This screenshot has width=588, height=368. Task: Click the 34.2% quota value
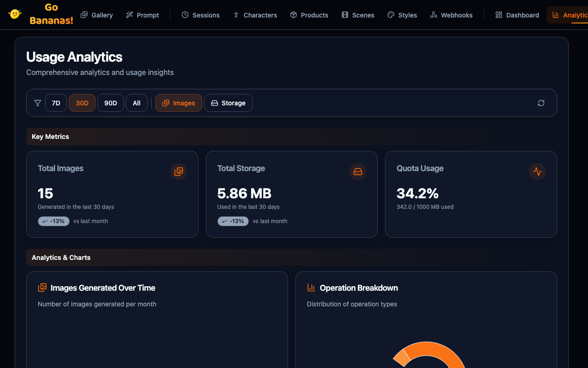point(418,193)
